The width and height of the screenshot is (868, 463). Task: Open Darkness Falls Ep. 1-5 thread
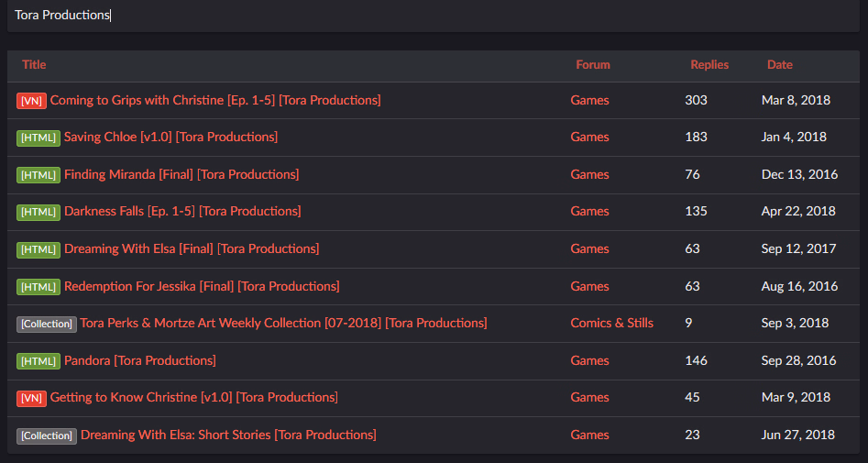182,211
